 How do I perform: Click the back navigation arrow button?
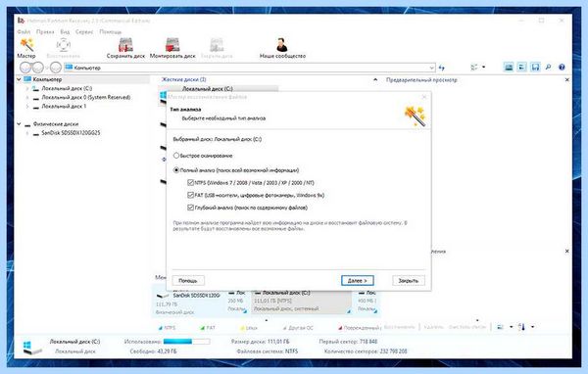(25, 68)
